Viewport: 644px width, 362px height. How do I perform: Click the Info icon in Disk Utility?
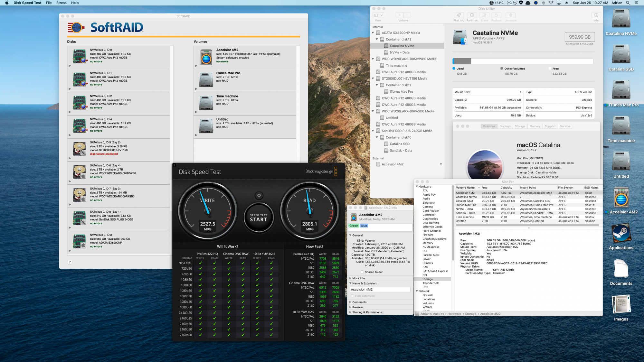[x=596, y=15]
